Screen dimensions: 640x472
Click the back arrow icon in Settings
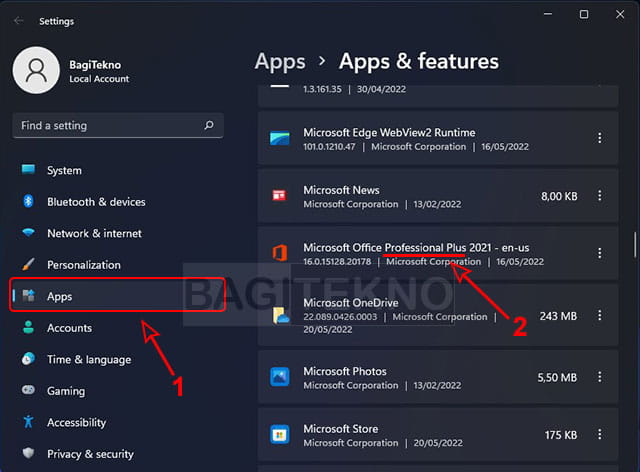18,21
